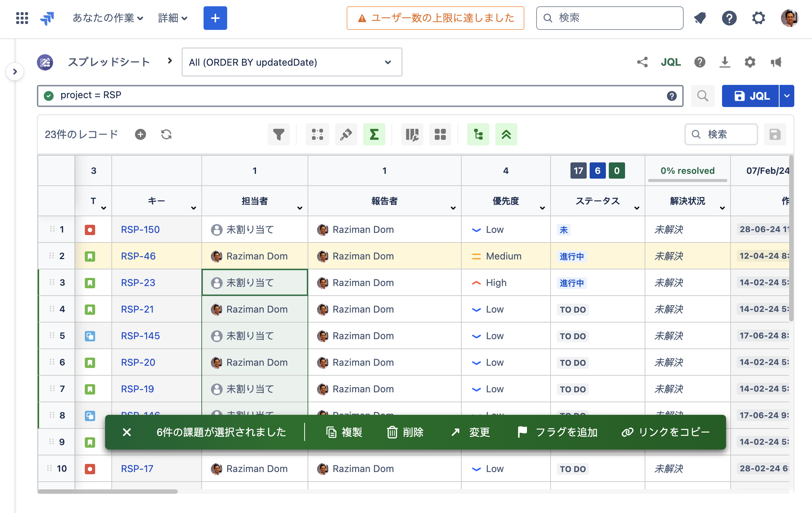812x513 pixels.
Task: Add a new record with plus icon
Action: [x=140, y=134]
